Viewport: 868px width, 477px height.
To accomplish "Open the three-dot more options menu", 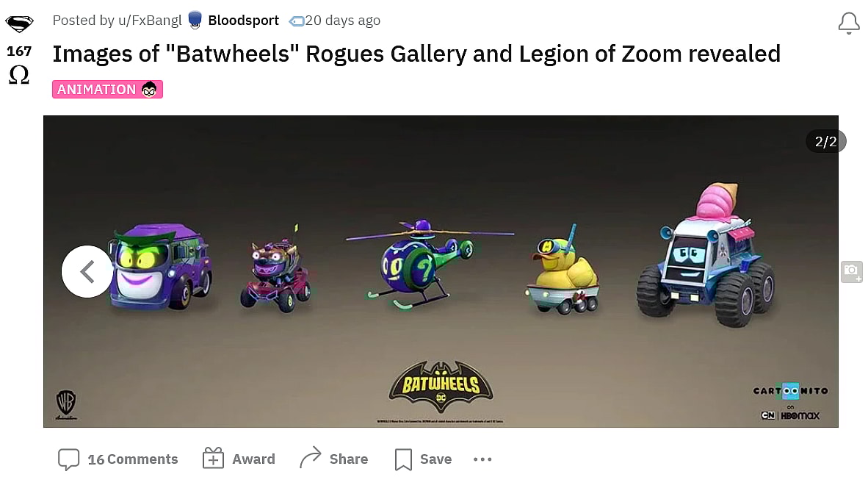I will click(x=482, y=459).
